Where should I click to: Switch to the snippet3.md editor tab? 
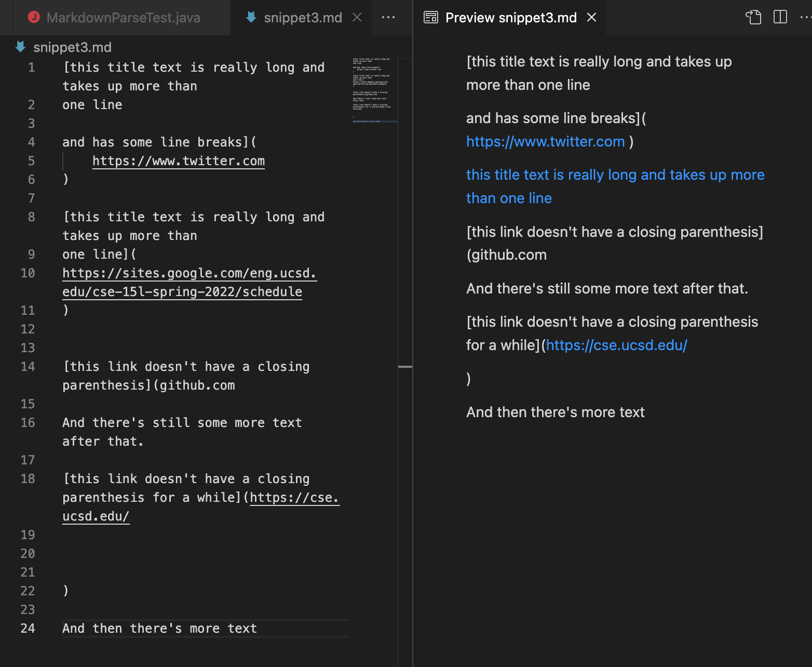[303, 17]
